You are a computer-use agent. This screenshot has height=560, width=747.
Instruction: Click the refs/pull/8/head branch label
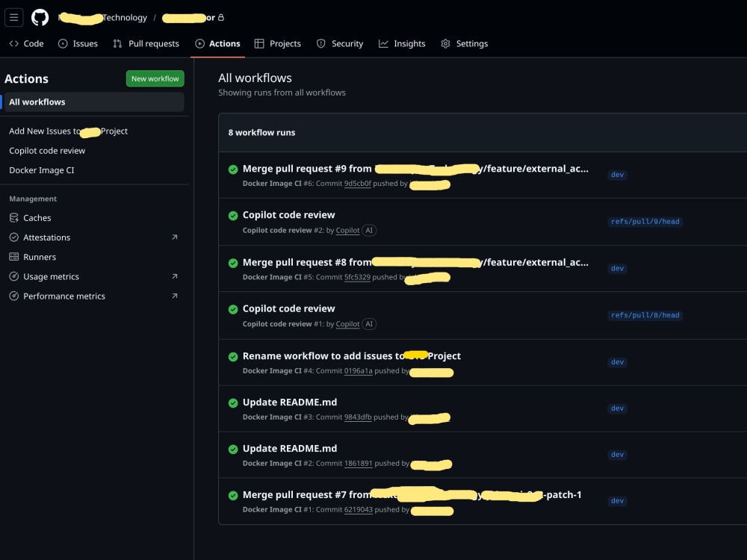[645, 316]
